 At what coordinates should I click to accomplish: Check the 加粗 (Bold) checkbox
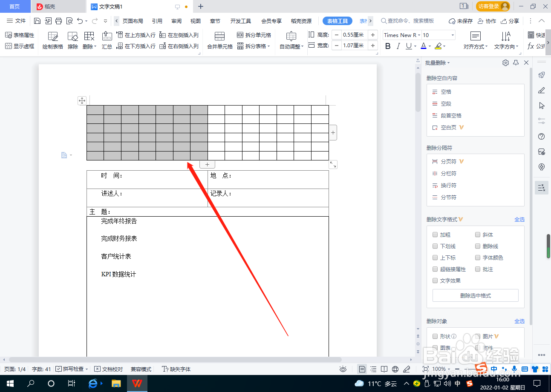(x=435, y=235)
